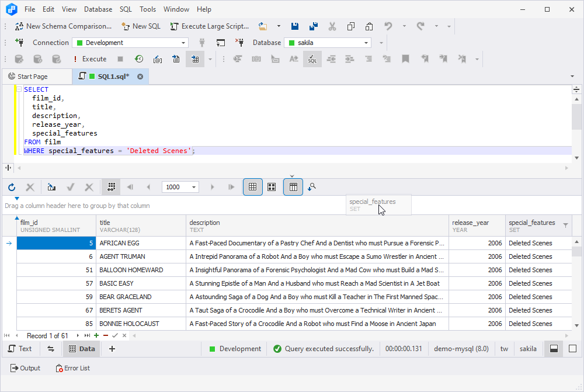
Task: Click the Decrease indent icon
Action: (331, 59)
